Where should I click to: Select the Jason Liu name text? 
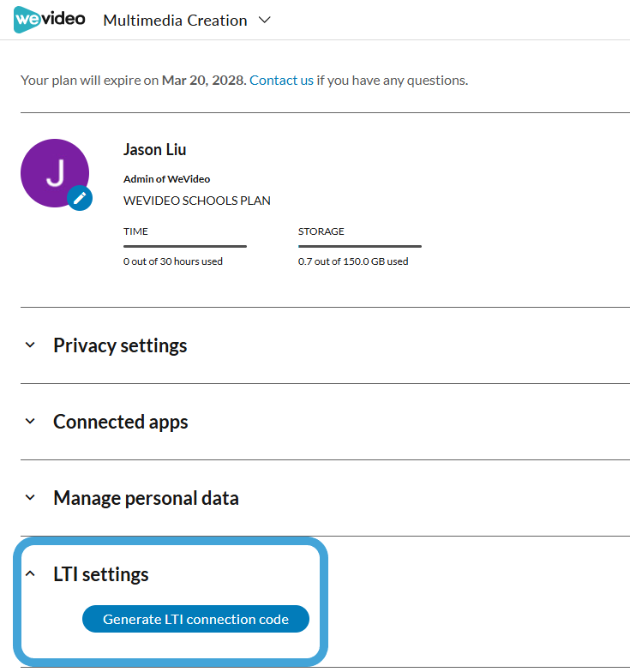click(154, 149)
